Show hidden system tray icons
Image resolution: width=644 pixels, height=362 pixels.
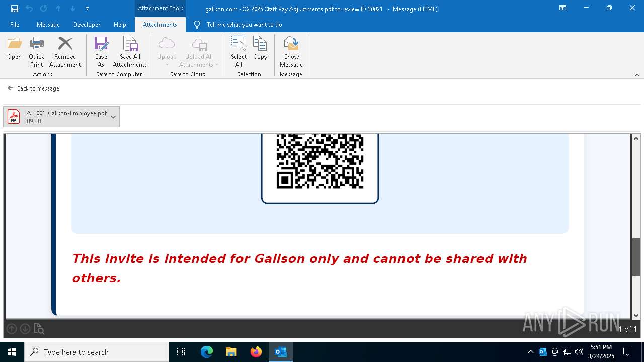(x=531, y=352)
